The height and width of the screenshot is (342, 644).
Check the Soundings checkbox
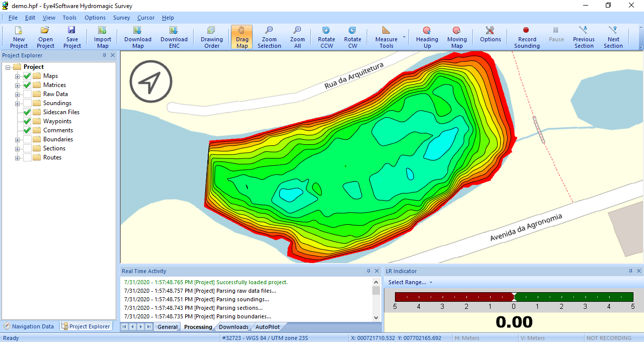coord(27,103)
